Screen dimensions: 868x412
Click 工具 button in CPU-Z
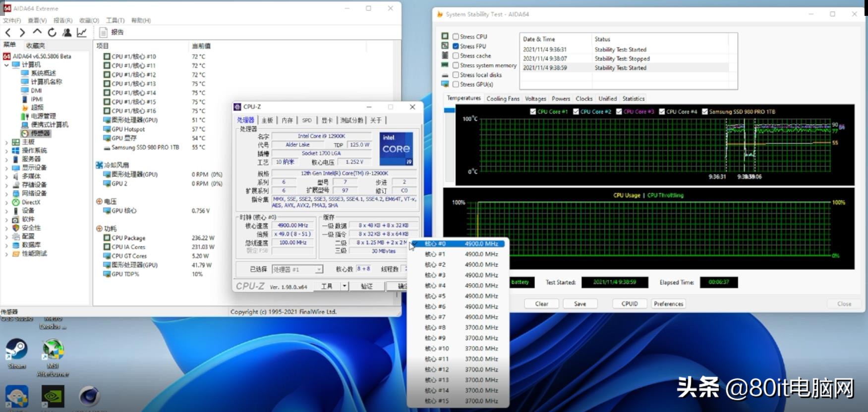(x=327, y=286)
